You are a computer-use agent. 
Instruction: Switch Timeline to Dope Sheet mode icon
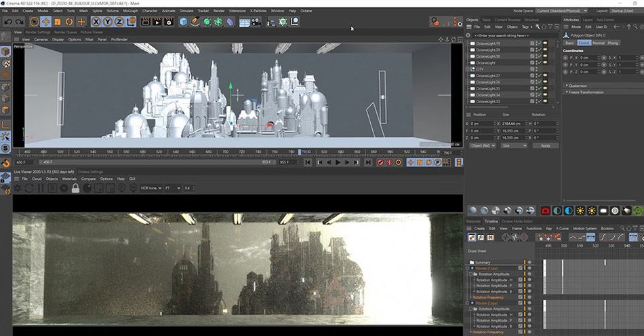[472, 238]
